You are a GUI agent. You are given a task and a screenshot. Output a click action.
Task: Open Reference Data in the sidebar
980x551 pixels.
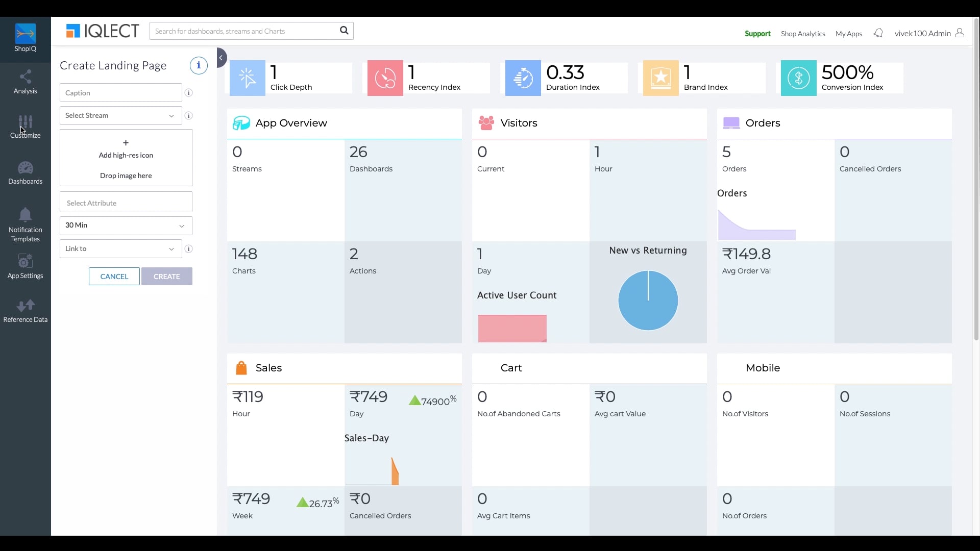coord(25,311)
